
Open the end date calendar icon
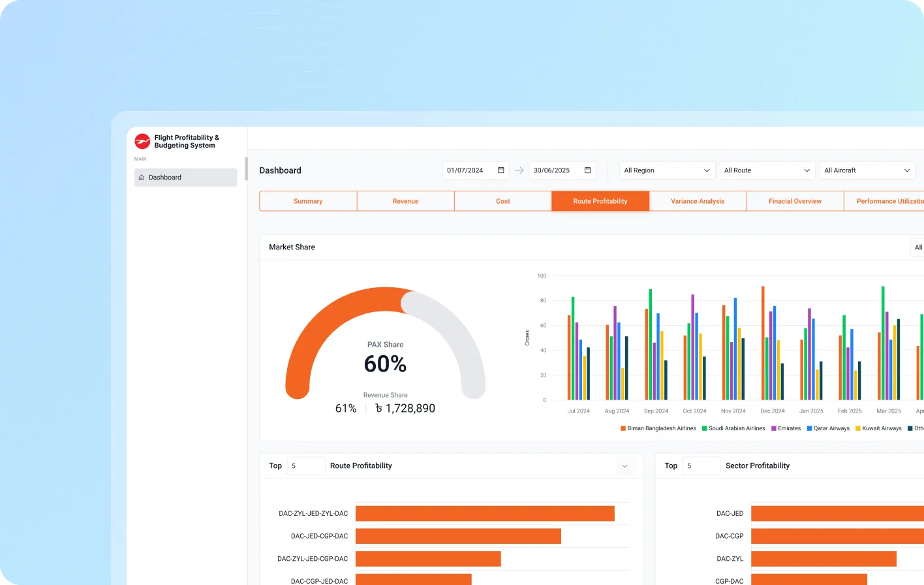pyautogui.click(x=587, y=170)
